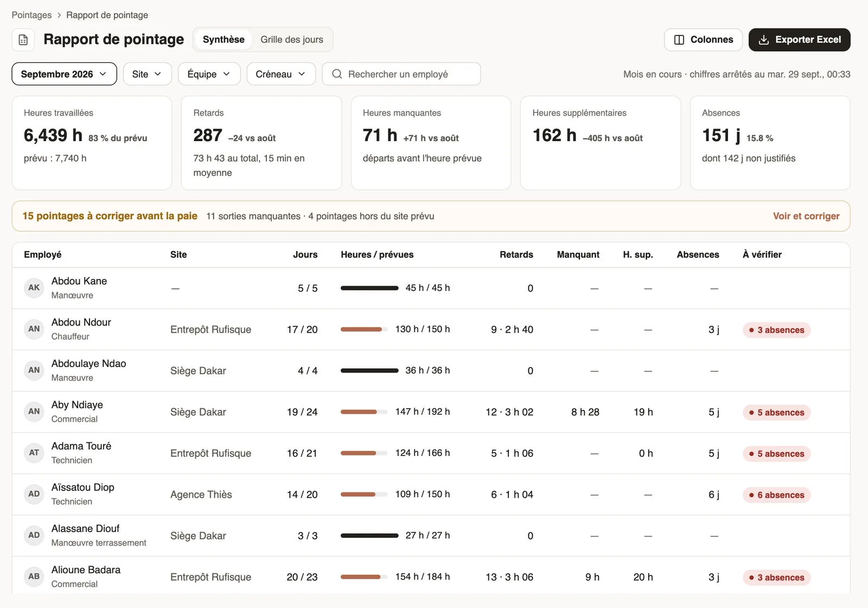The height and width of the screenshot is (608, 868).
Task: Click the hours progress bar for Abdou Ndour
Action: (x=364, y=330)
